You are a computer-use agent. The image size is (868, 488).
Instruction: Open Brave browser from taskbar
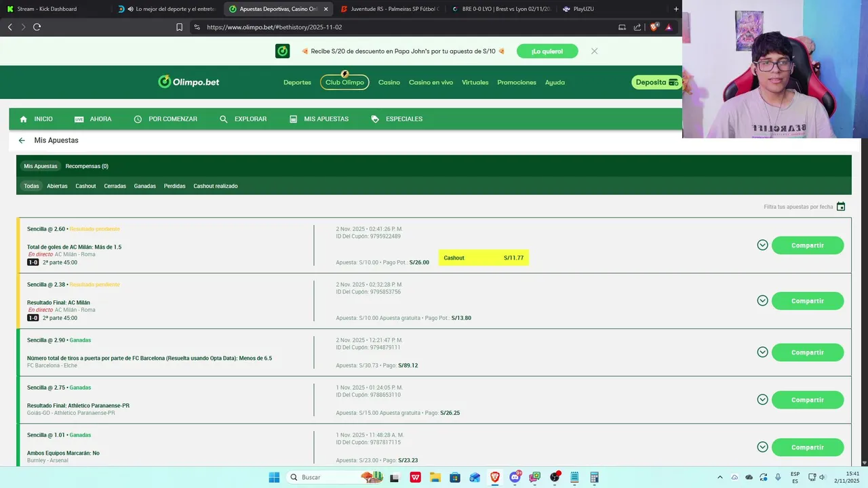click(x=495, y=477)
